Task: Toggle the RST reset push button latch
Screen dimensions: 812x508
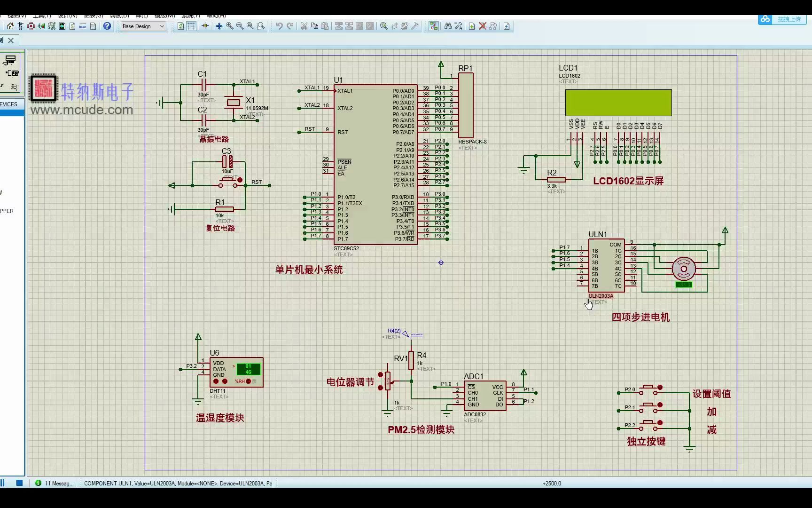Action: click(x=240, y=180)
